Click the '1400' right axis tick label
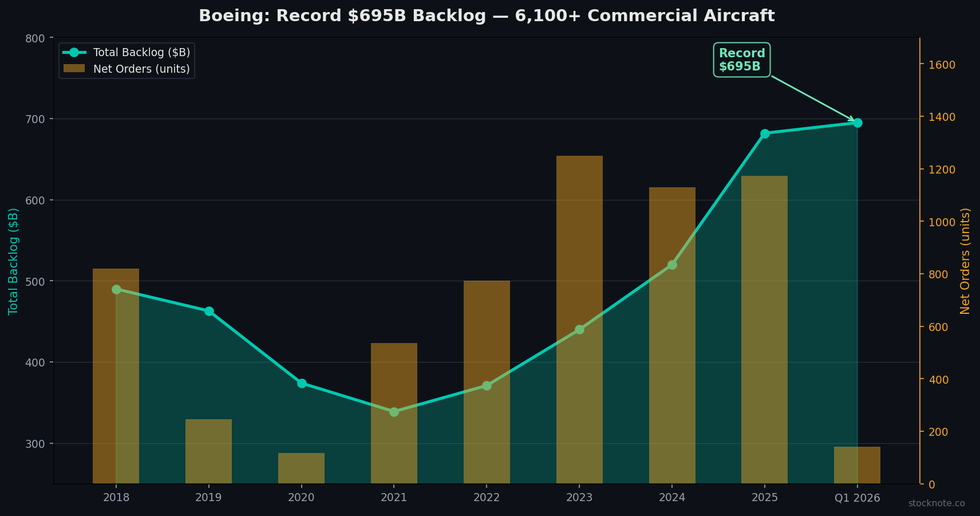 click(x=942, y=117)
